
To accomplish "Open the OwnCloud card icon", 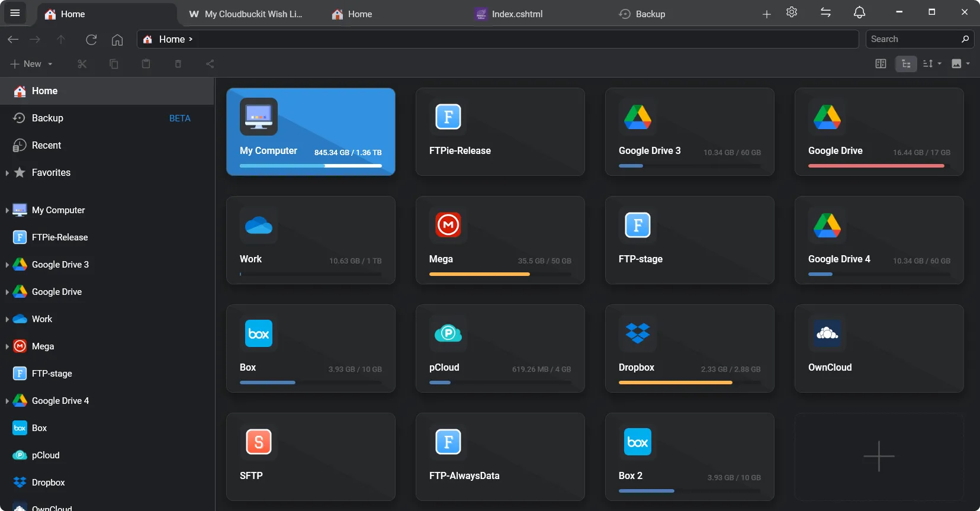I will point(827,333).
